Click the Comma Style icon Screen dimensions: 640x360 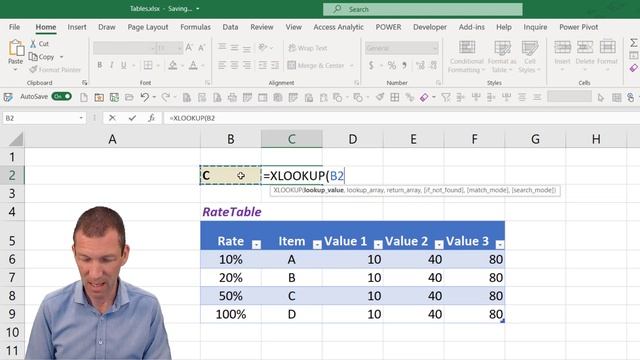(x=404, y=65)
